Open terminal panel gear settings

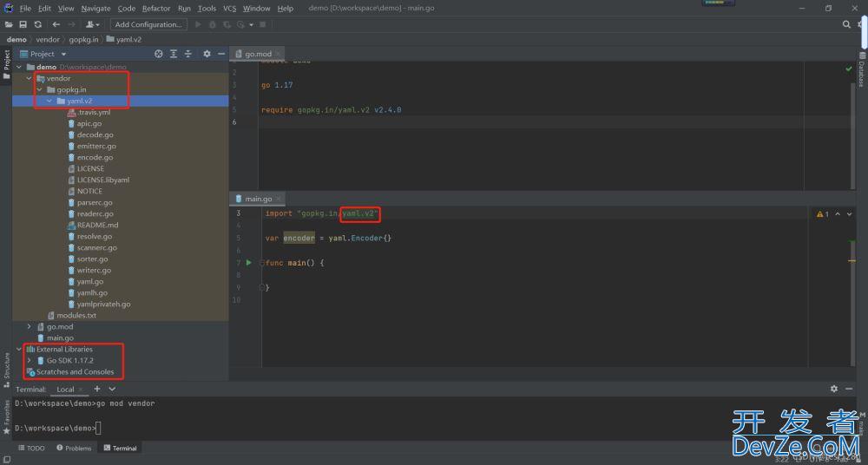[x=834, y=389]
